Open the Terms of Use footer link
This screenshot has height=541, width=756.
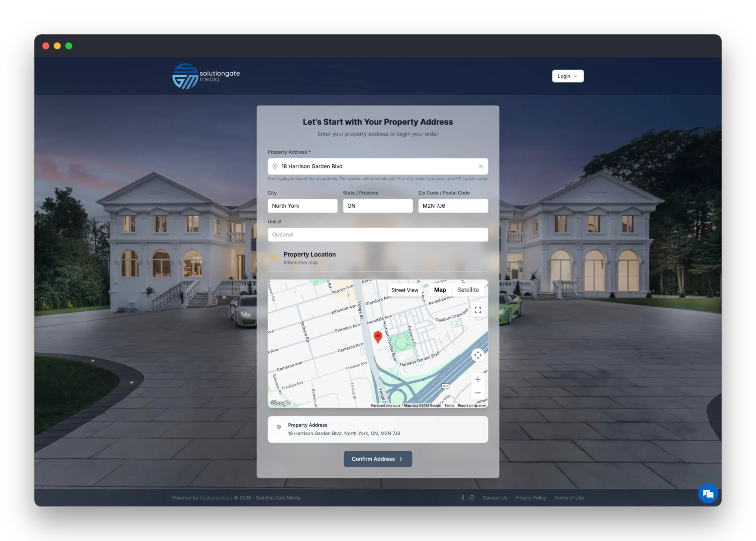(x=569, y=498)
